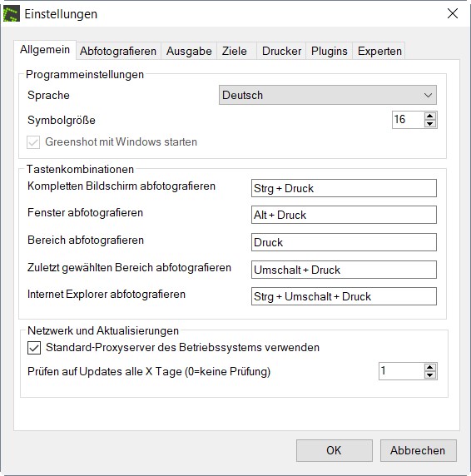The image size is (471, 476).
Task: Increase the Symbolgröße value with up arrow
Action: [429, 117]
